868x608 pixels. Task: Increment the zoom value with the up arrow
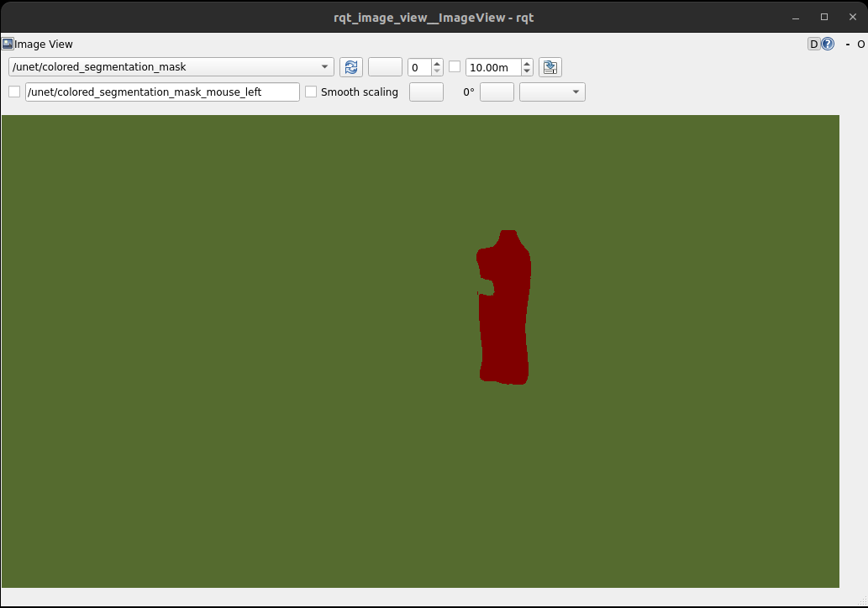(436, 63)
